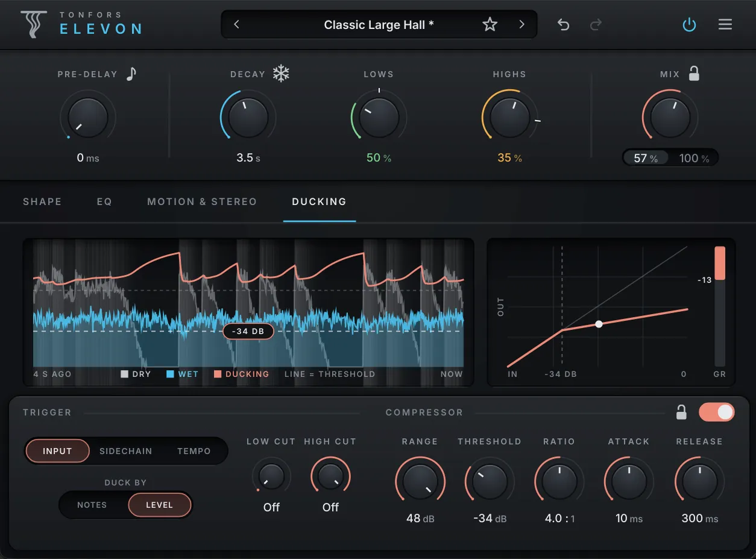Image resolution: width=756 pixels, height=559 pixels.
Task: Click the Pre-Delay knob
Action: pyautogui.click(x=88, y=119)
